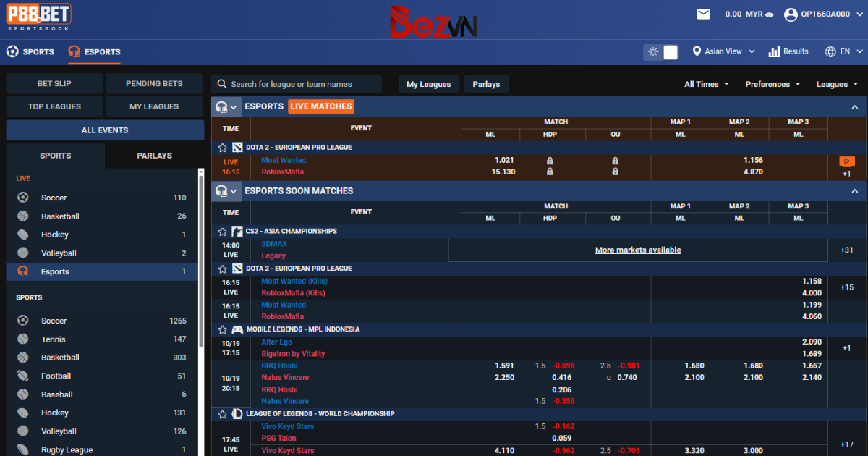Screen dimensions: 868x456
Task: Open the mail inbox envelope icon
Action: click(703, 14)
